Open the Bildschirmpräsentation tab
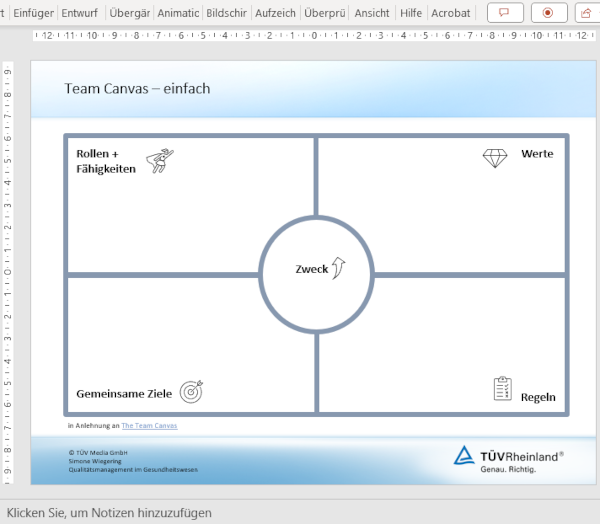Image resolution: width=600 pixels, height=524 pixels. tap(226, 13)
